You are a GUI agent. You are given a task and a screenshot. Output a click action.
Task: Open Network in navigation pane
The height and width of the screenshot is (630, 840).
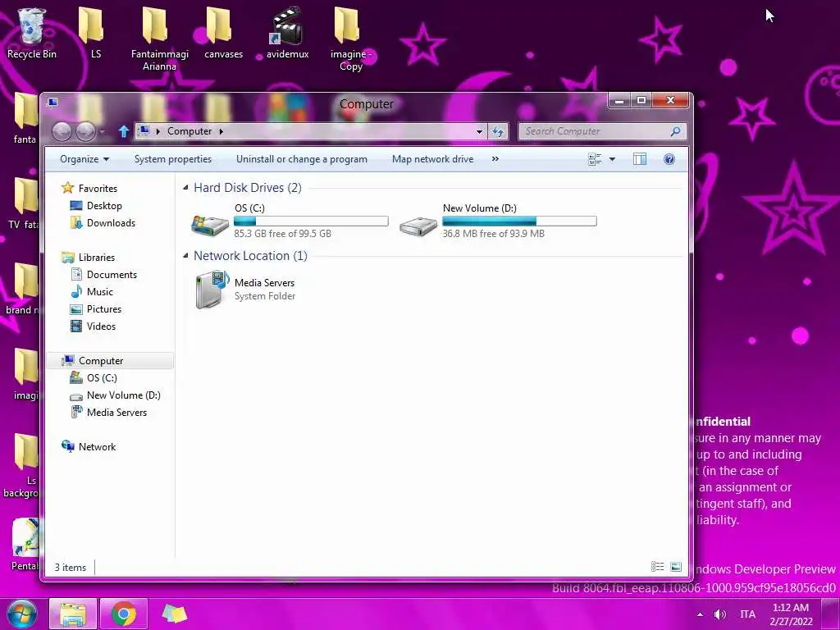97,447
